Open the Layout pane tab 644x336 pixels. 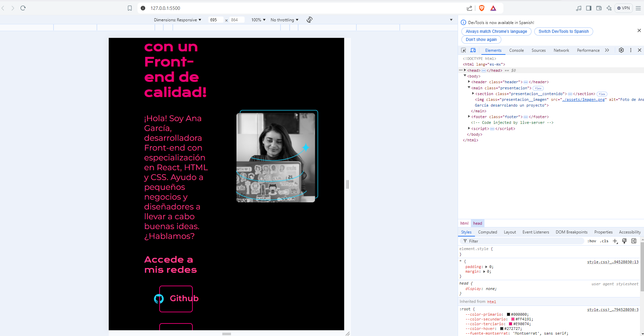(510, 232)
